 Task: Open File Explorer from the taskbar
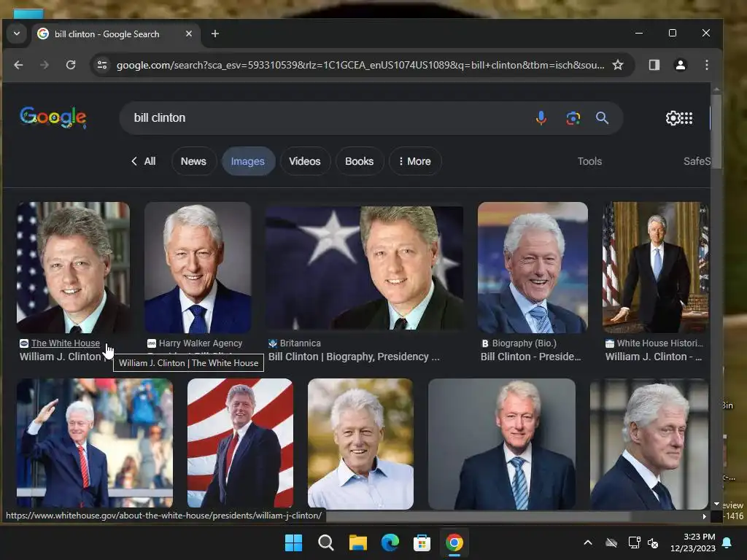tap(357, 542)
